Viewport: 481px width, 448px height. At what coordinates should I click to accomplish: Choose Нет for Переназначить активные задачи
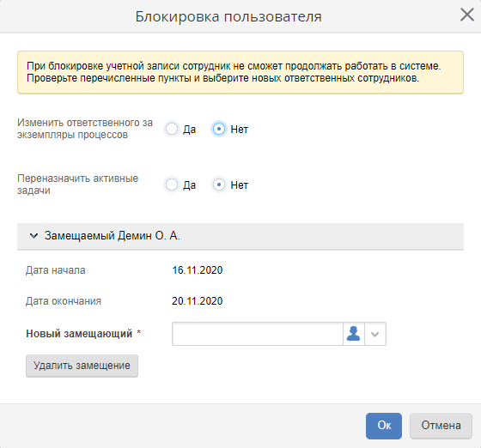(x=219, y=185)
